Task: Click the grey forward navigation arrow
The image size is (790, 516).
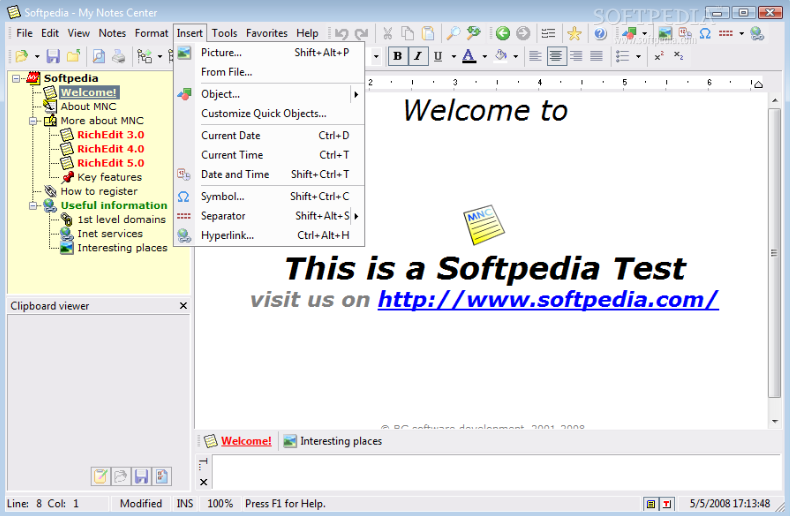Action: point(523,34)
